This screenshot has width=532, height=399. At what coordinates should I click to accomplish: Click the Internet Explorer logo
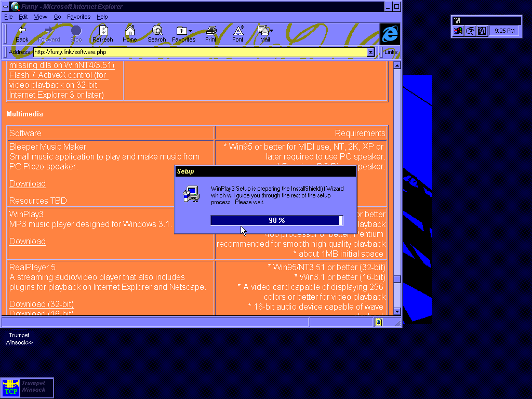coord(390,34)
